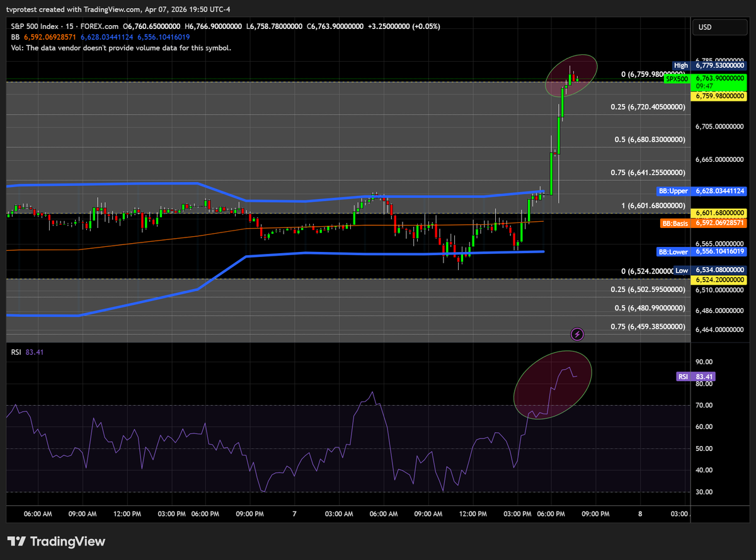Image resolution: width=756 pixels, height=560 pixels.
Task: Click the BB:Lower blue label tag
Action: (x=673, y=251)
